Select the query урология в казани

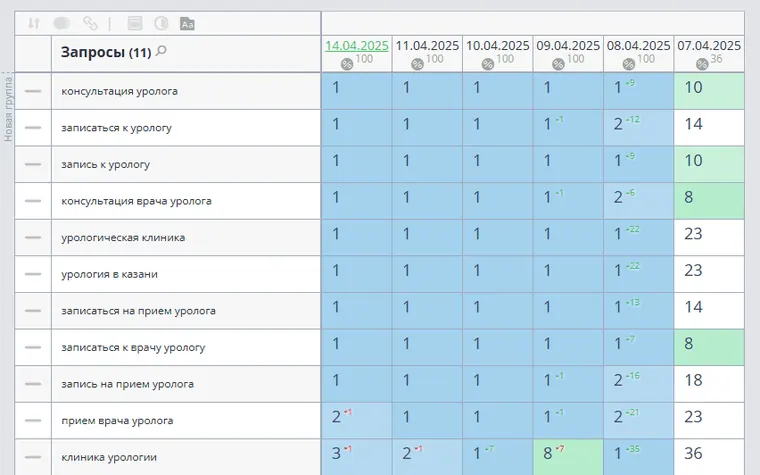pyautogui.click(x=109, y=274)
